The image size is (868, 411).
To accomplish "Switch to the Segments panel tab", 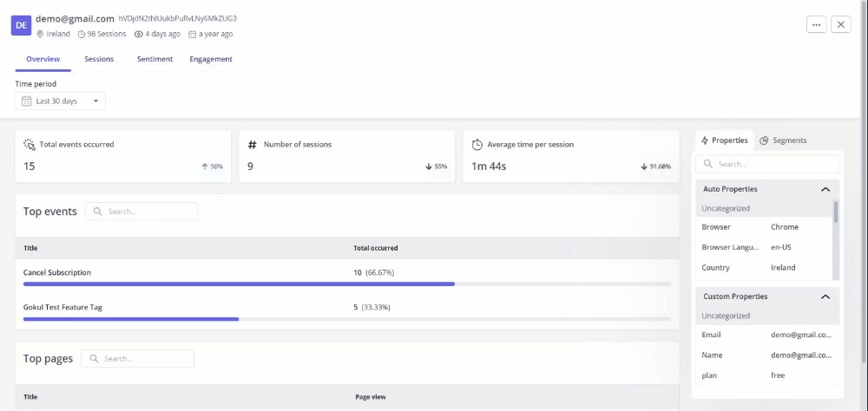I will [x=783, y=140].
